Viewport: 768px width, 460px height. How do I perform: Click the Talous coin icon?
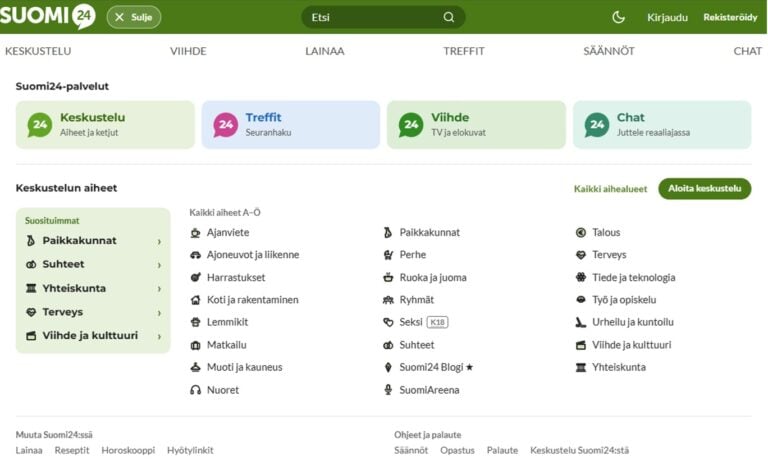[x=581, y=233]
